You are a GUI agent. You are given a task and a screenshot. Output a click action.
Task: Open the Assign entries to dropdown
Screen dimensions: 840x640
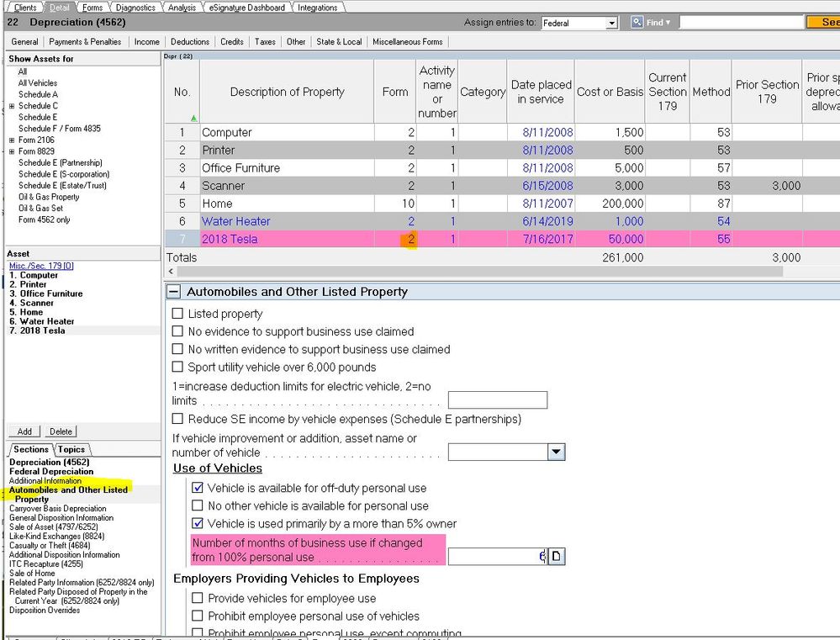pyautogui.click(x=610, y=23)
